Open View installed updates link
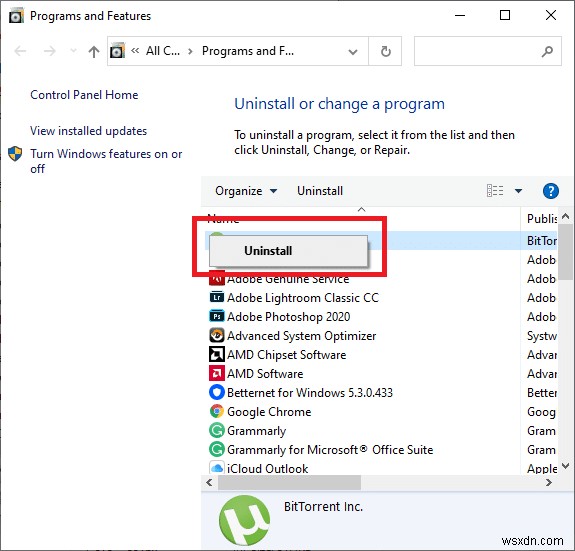The width and height of the screenshot is (575, 551). [x=88, y=131]
